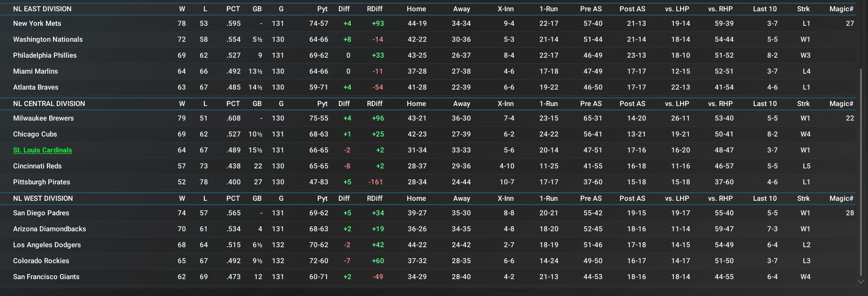Select the NL CENTRAL DIVISION heading
This screenshot has width=868, height=296.
tap(49, 104)
